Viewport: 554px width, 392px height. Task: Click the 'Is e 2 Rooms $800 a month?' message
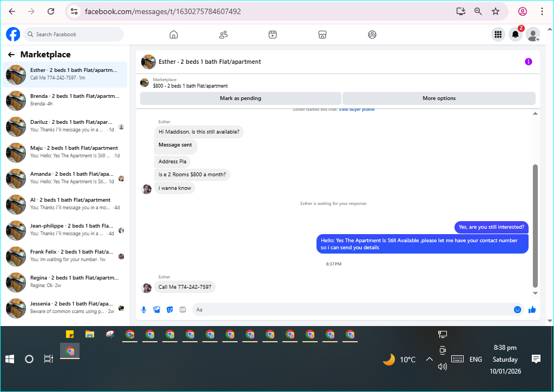[x=192, y=175]
